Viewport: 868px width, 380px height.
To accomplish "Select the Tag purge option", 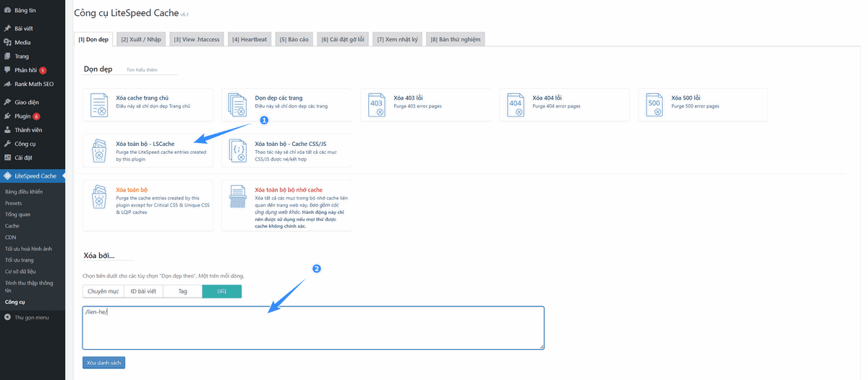I will [x=183, y=291].
